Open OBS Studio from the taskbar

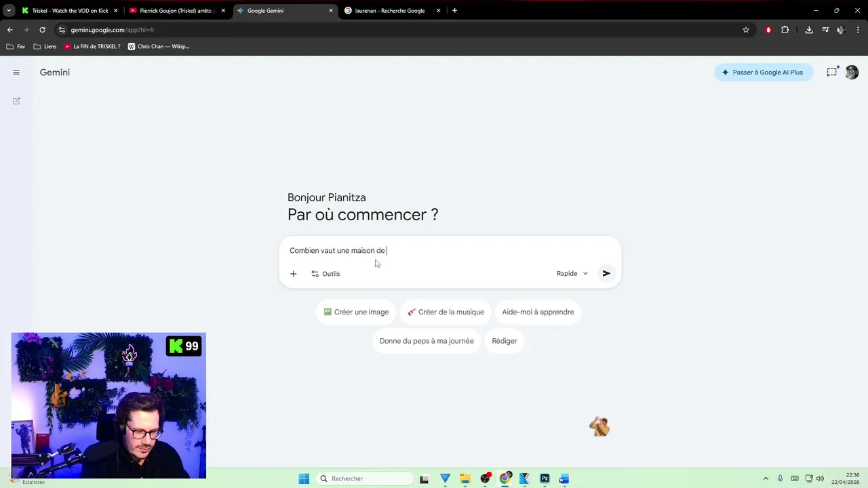485,479
